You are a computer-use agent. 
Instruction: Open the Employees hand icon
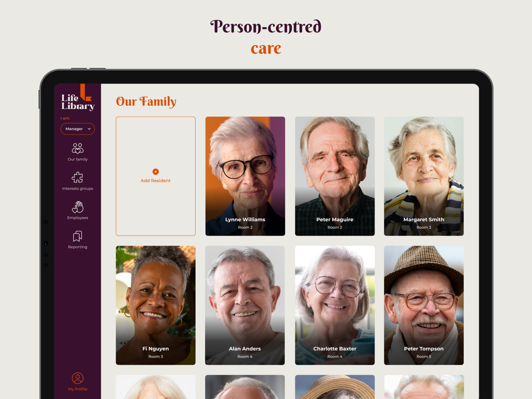pos(77,206)
